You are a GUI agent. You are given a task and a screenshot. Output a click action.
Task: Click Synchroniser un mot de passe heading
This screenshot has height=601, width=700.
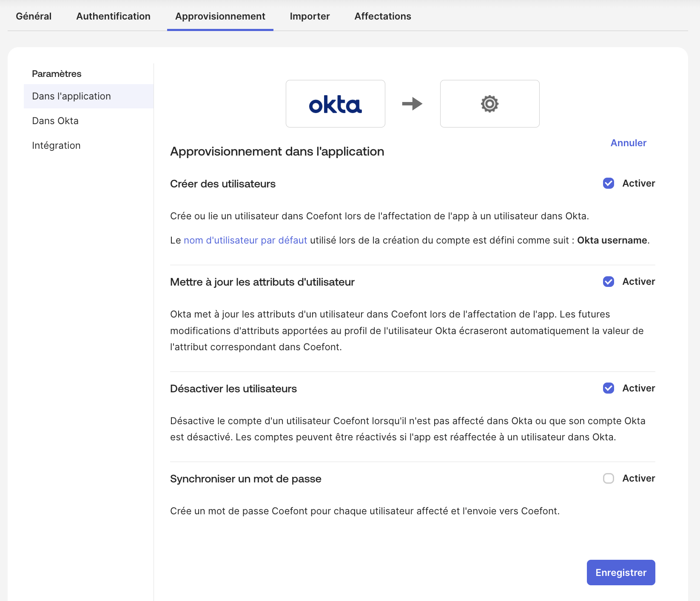tap(246, 479)
